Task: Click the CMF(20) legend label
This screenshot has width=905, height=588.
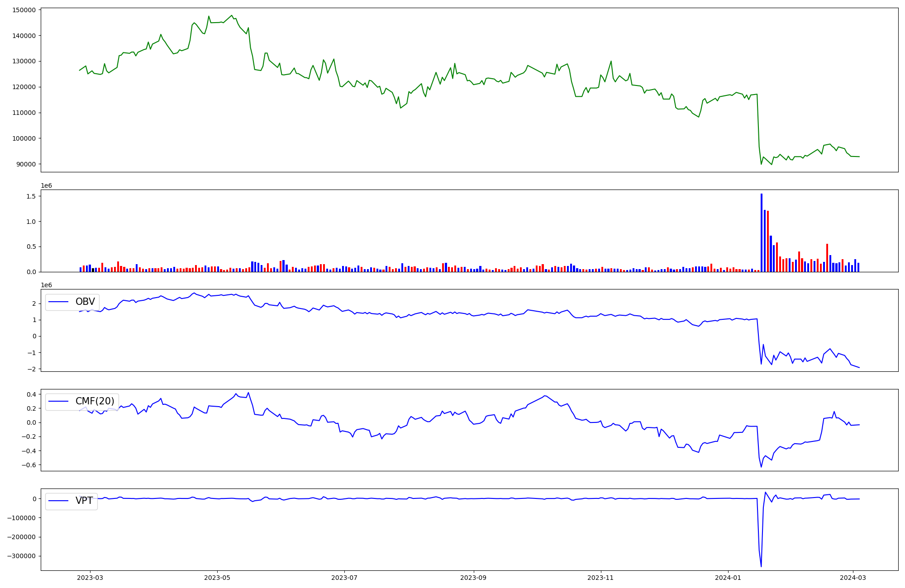Action: [x=95, y=401]
